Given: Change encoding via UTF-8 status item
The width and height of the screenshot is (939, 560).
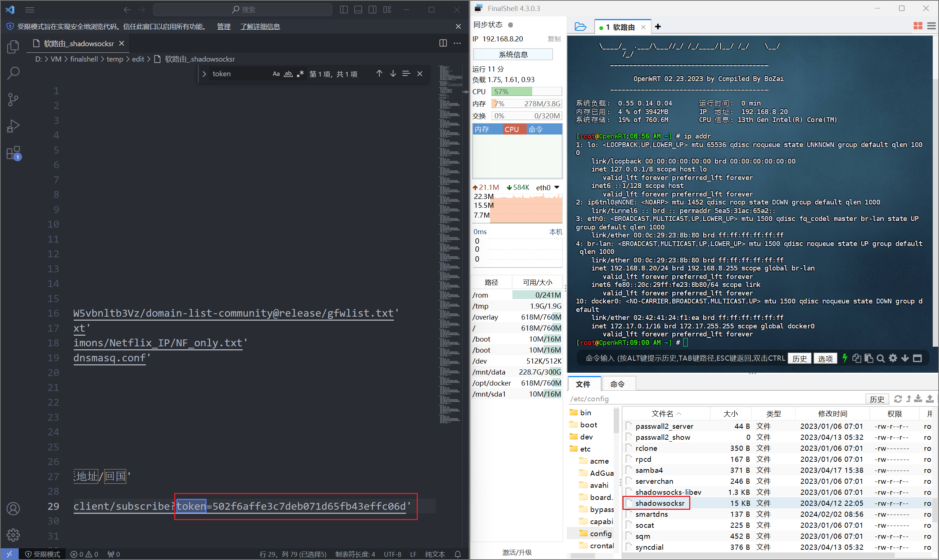Looking at the screenshot, I should click(392, 554).
